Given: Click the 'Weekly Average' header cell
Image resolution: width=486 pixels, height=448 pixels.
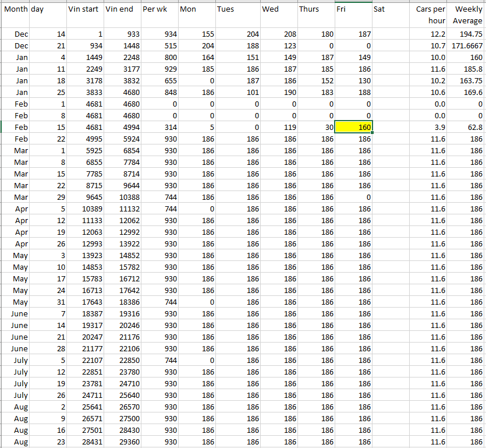Looking at the screenshot, I should (x=467, y=15).
